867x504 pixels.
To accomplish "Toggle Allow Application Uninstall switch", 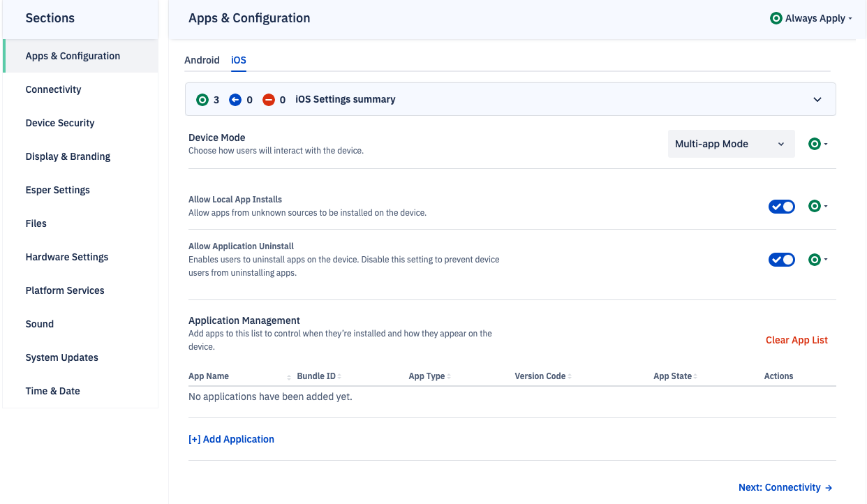I will coord(782,260).
